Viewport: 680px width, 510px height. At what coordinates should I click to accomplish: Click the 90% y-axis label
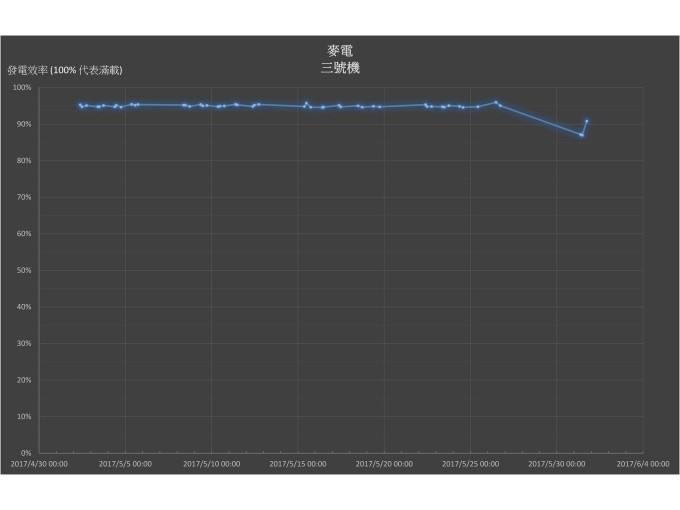pyautogui.click(x=24, y=124)
